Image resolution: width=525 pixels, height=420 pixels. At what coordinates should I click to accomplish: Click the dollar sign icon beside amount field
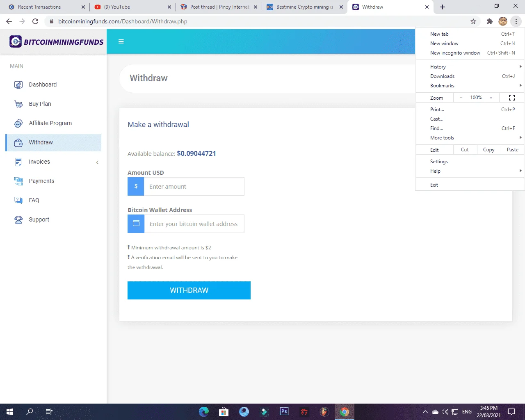[x=136, y=186]
